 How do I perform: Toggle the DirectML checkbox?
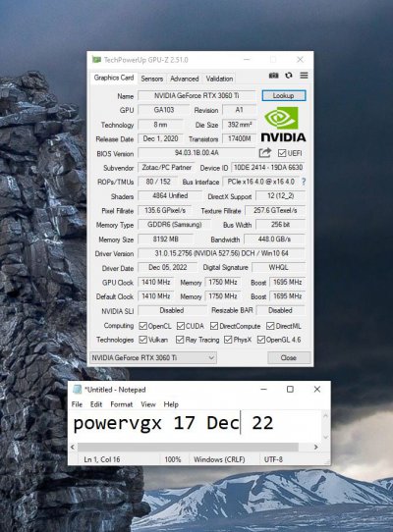(270, 327)
